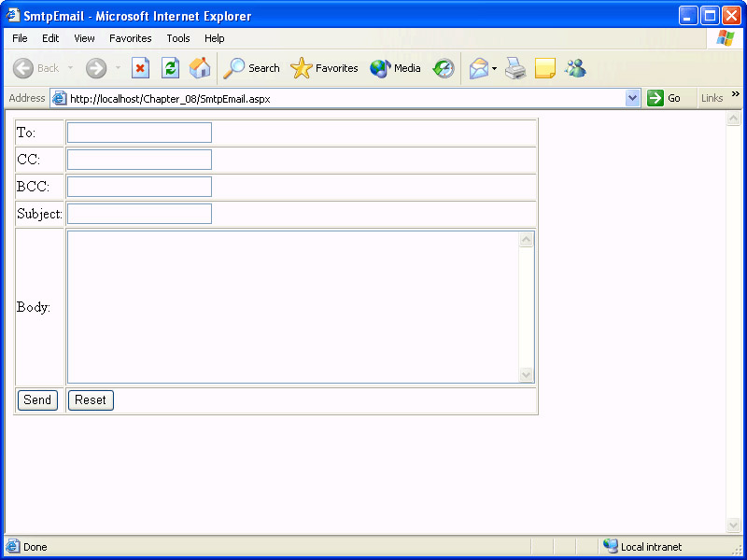Focus the Subject text field
This screenshot has width=747, height=560.
tap(139, 214)
